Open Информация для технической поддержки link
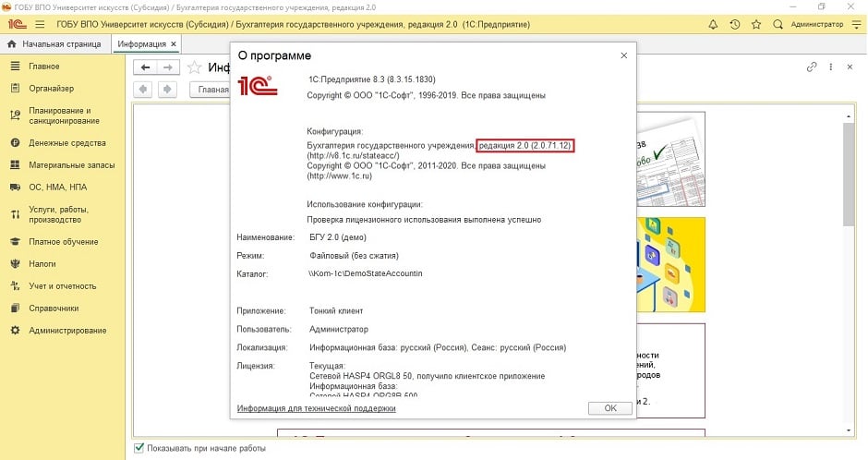The image size is (868, 460). click(316, 408)
